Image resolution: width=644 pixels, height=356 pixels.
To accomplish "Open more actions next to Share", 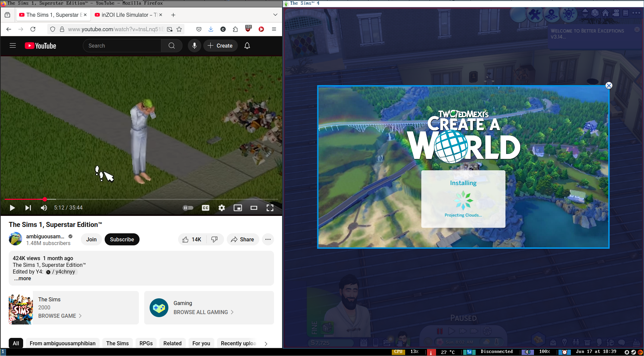I will [x=268, y=239].
